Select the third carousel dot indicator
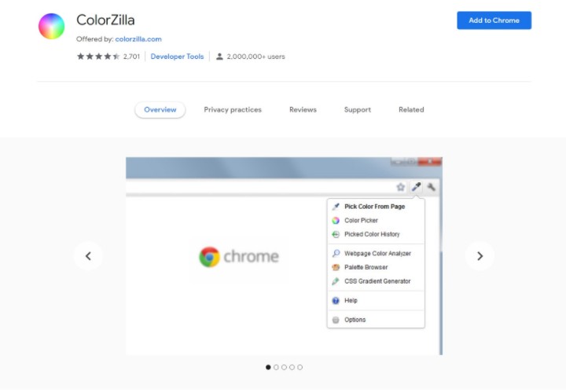The width and height of the screenshot is (566, 392). coord(284,367)
